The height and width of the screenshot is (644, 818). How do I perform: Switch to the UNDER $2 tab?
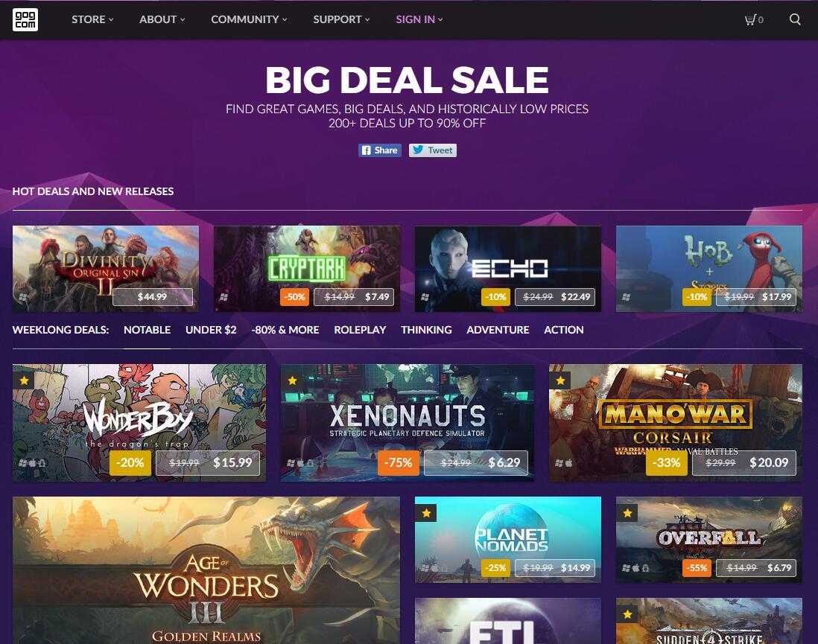[x=211, y=330]
